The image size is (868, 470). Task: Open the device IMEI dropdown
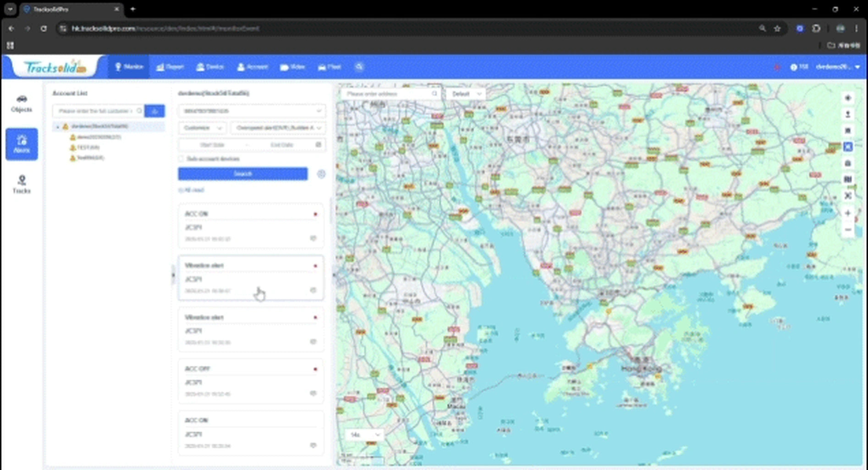click(x=252, y=111)
